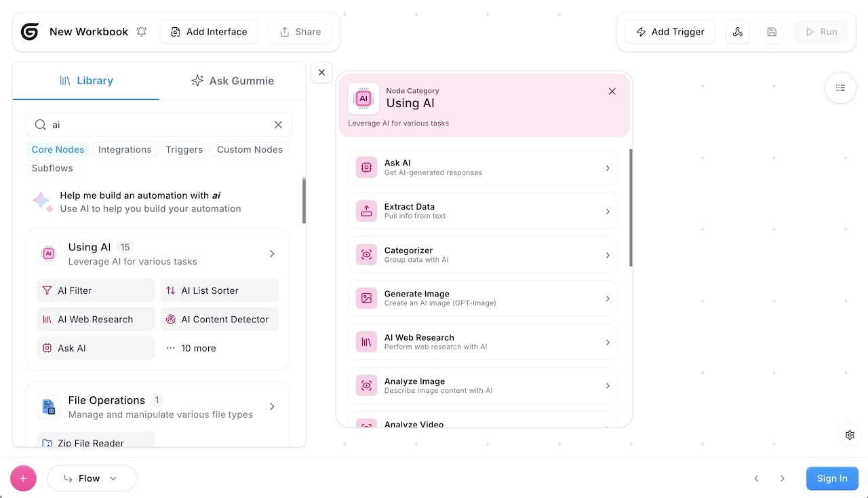Click the AI Web Research icon in category list
Image resolution: width=868 pixels, height=498 pixels.
[x=366, y=342]
